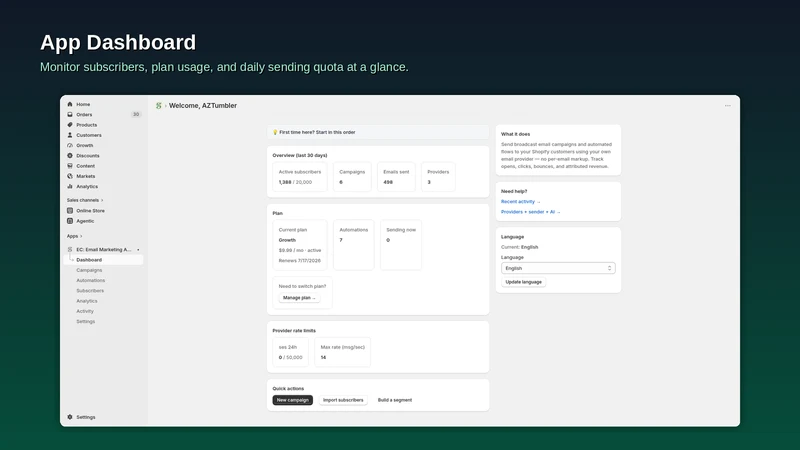This screenshot has width=800, height=450.
Task: Click 'Current: English' text
Action: pos(519,247)
